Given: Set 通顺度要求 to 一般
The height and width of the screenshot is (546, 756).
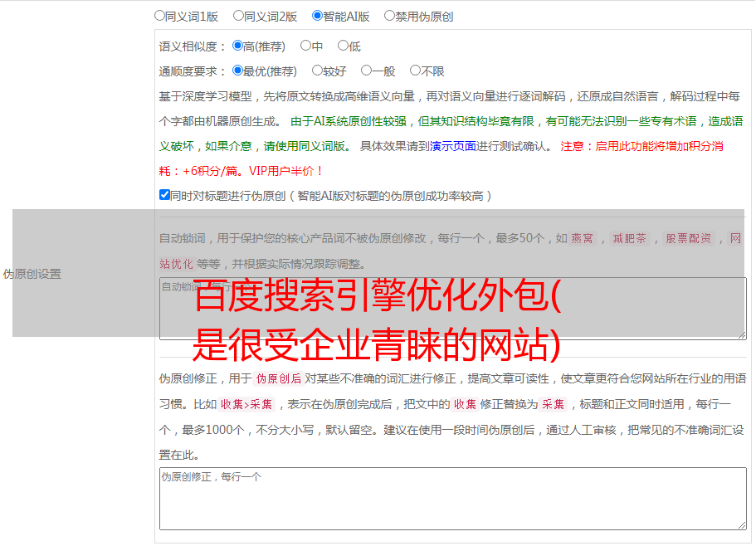Looking at the screenshot, I should (x=367, y=71).
